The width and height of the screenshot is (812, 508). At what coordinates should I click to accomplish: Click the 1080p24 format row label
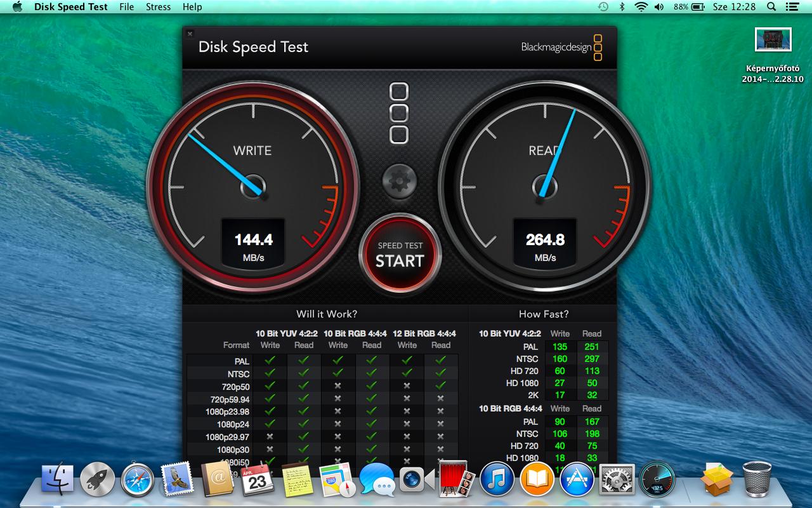(233, 424)
